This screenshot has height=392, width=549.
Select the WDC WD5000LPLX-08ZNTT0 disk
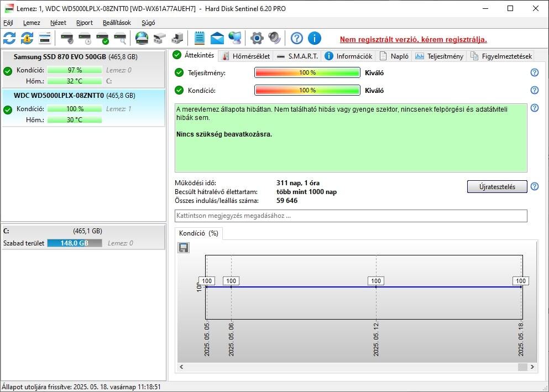[x=83, y=108]
